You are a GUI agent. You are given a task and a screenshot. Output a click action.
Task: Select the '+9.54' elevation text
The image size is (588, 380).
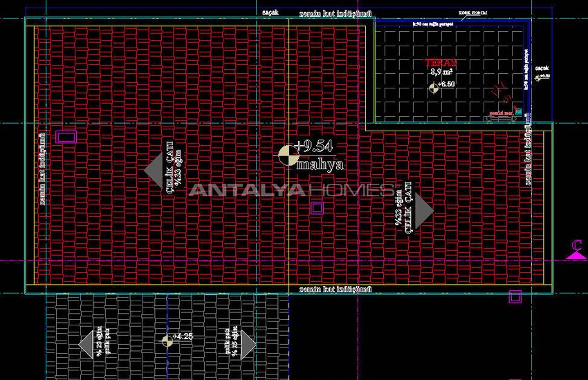314,146
